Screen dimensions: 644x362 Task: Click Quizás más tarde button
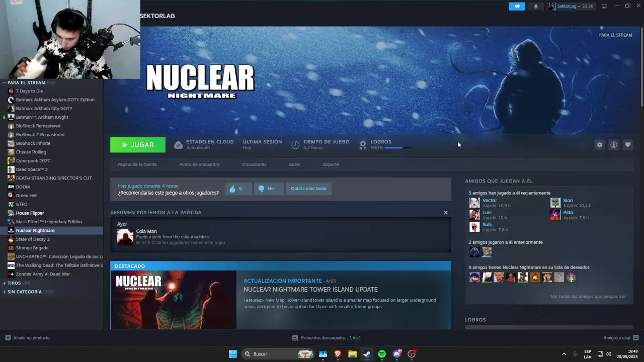click(x=308, y=189)
